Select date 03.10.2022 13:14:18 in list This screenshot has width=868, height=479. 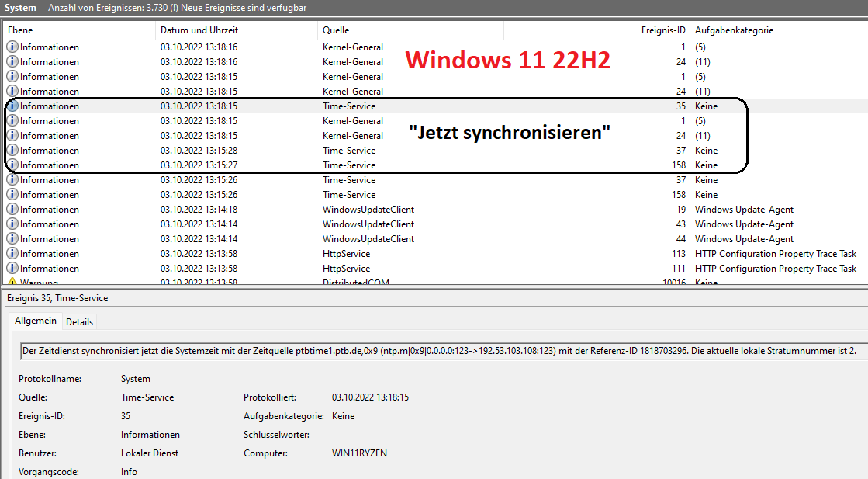tap(199, 210)
